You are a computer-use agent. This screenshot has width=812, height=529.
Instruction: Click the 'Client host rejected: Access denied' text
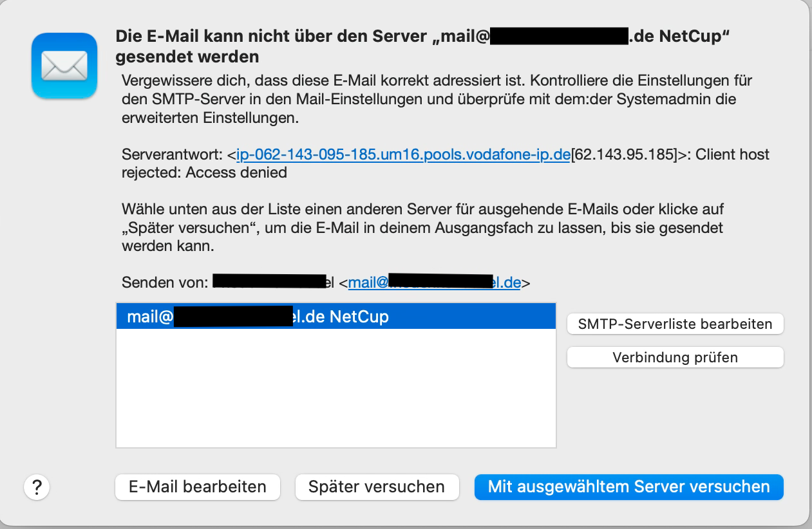[x=204, y=172]
